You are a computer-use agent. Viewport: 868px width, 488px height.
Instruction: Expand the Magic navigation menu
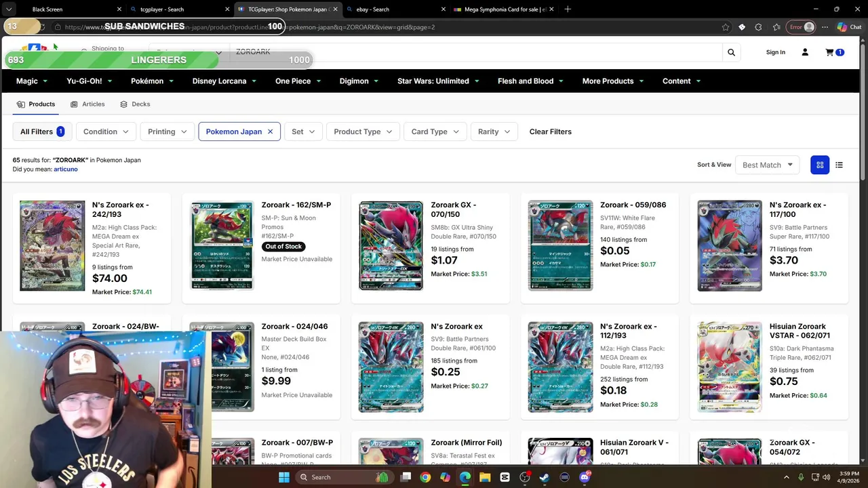[32, 81]
